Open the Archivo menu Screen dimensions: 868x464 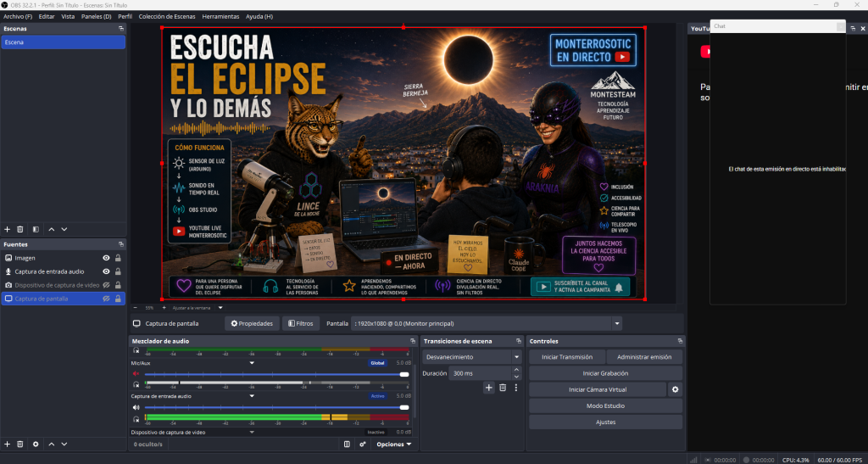tap(17, 17)
